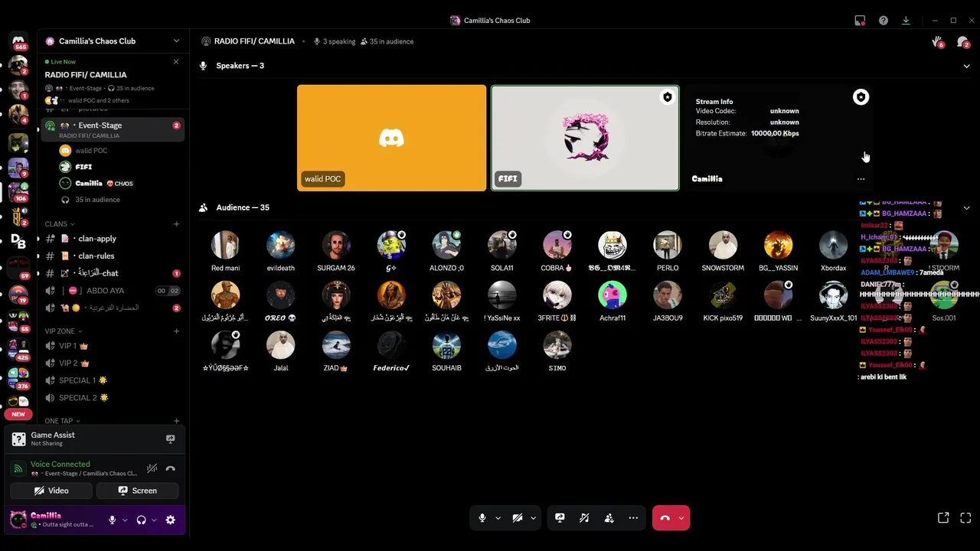980x551 pixels.
Task: Open the clan-rules channel
Action: 113,256
